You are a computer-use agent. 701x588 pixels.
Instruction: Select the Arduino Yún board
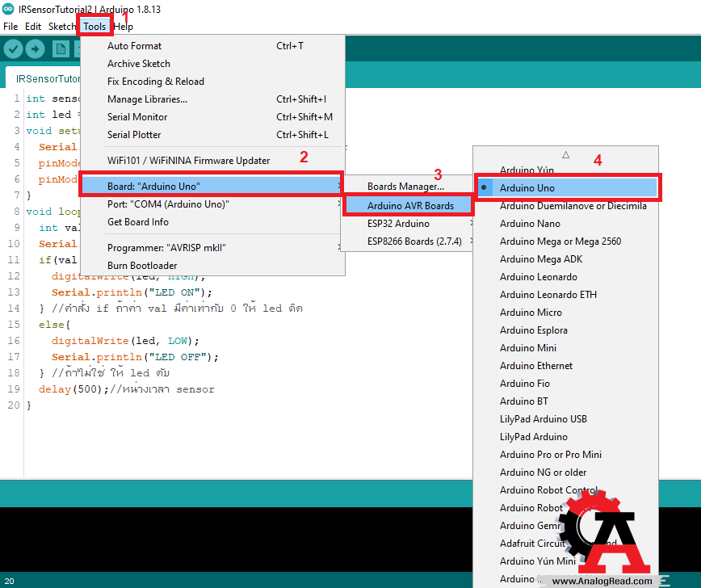(565, 170)
